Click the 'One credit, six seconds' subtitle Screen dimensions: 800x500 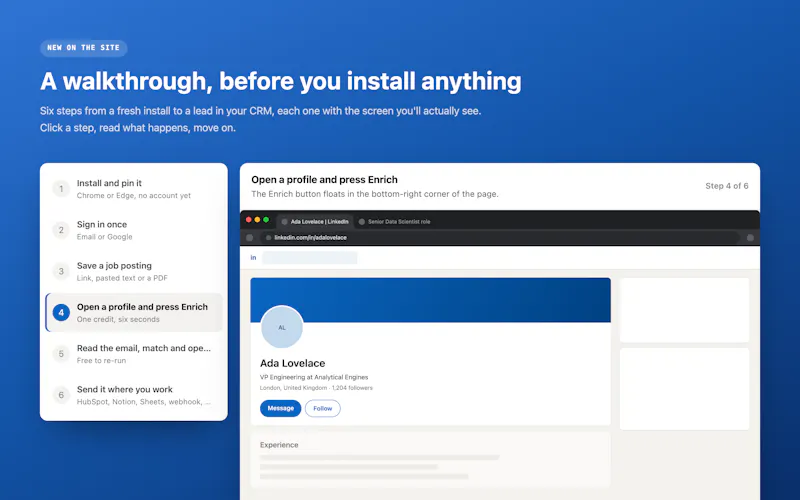pyautogui.click(x=118, y=319)
